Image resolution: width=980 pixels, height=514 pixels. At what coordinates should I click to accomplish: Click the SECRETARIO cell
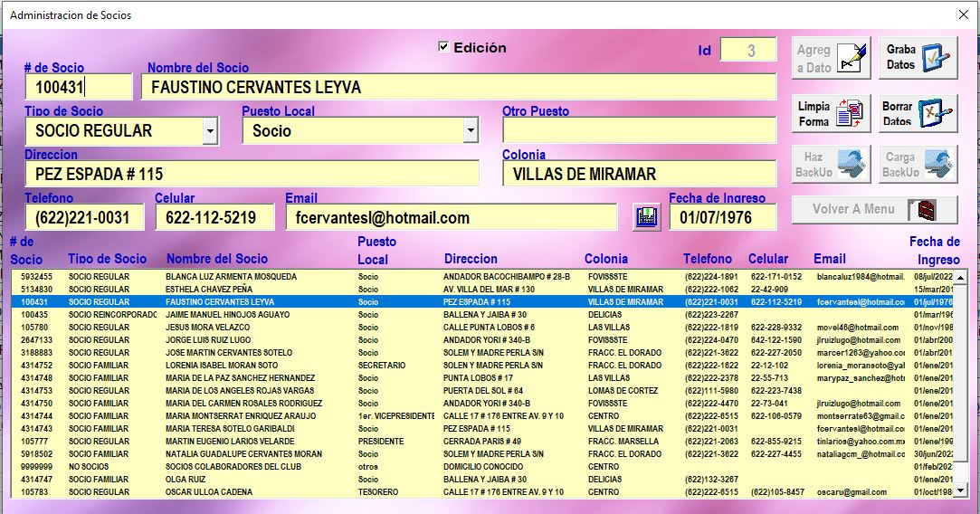(x=382, y=366)
